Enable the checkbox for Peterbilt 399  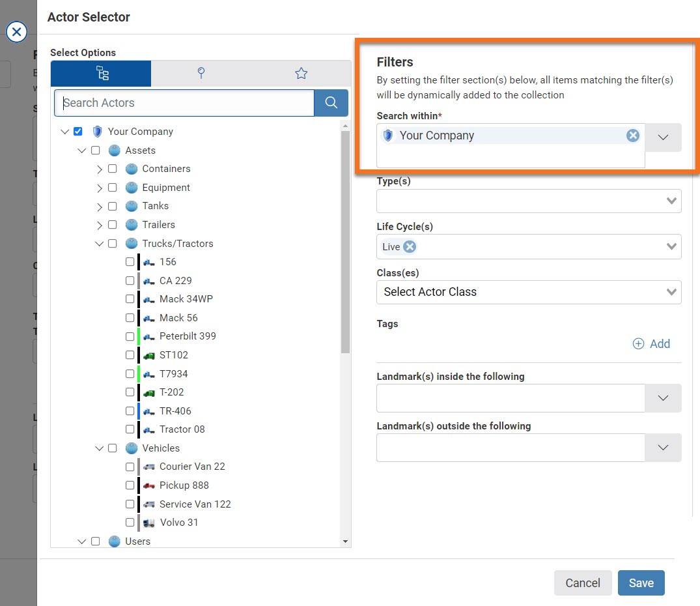coord(130,336)
